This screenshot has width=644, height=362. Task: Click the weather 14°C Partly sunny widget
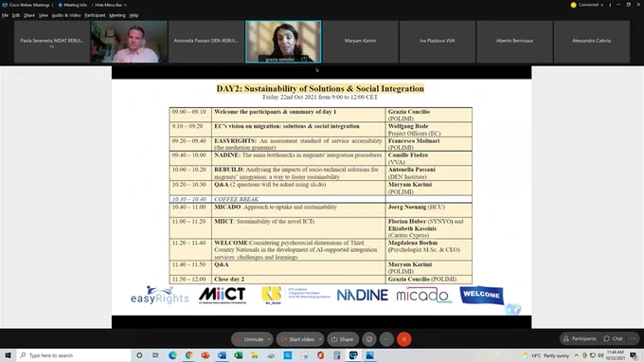(546, 355)
